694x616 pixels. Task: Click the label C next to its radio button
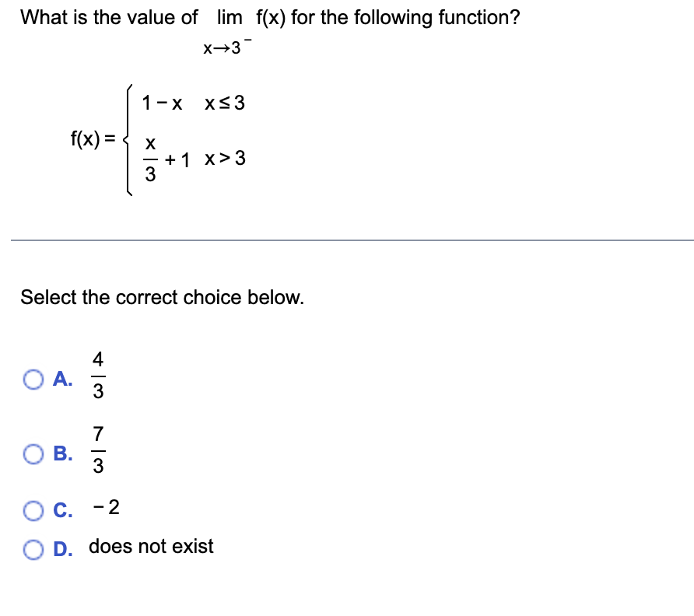click(x=64, y=510)
